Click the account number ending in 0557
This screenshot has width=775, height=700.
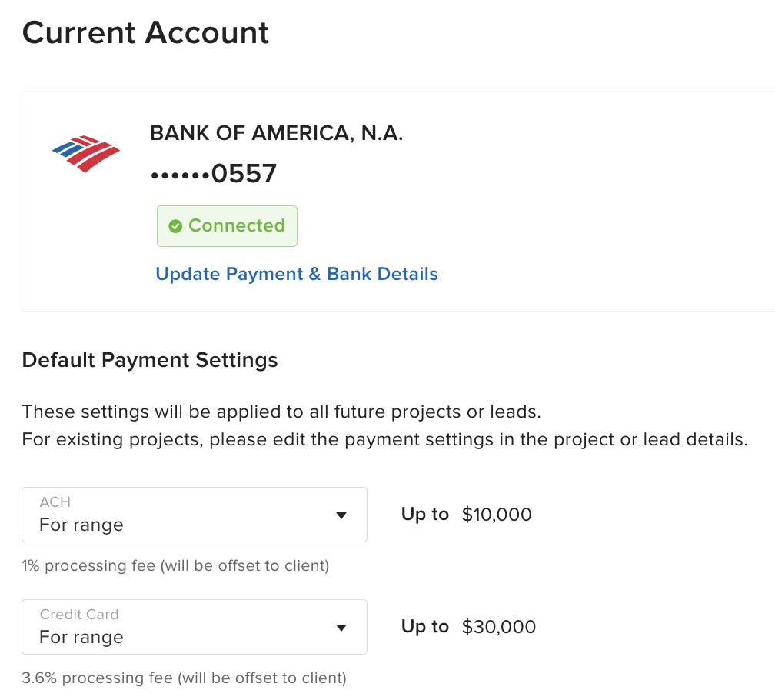213,173
